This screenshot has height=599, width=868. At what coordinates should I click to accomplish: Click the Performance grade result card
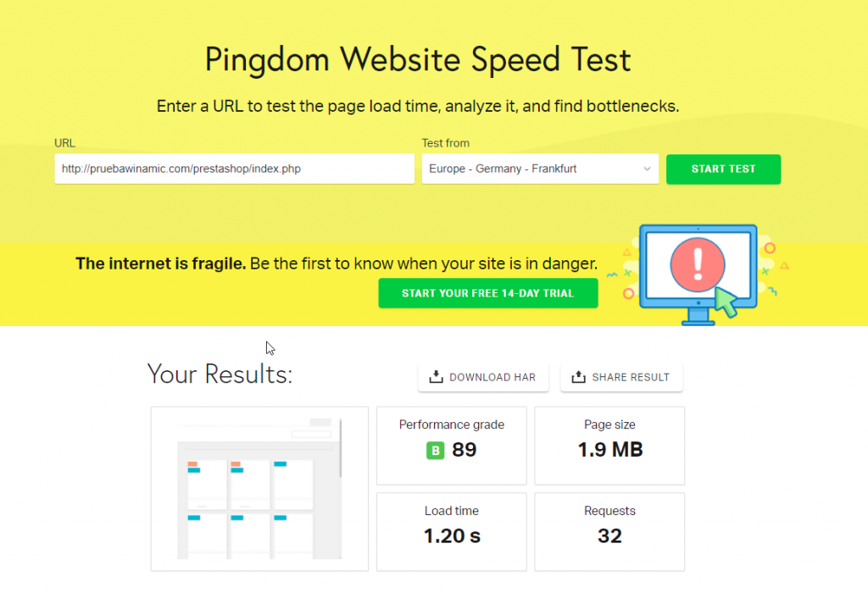452,446
